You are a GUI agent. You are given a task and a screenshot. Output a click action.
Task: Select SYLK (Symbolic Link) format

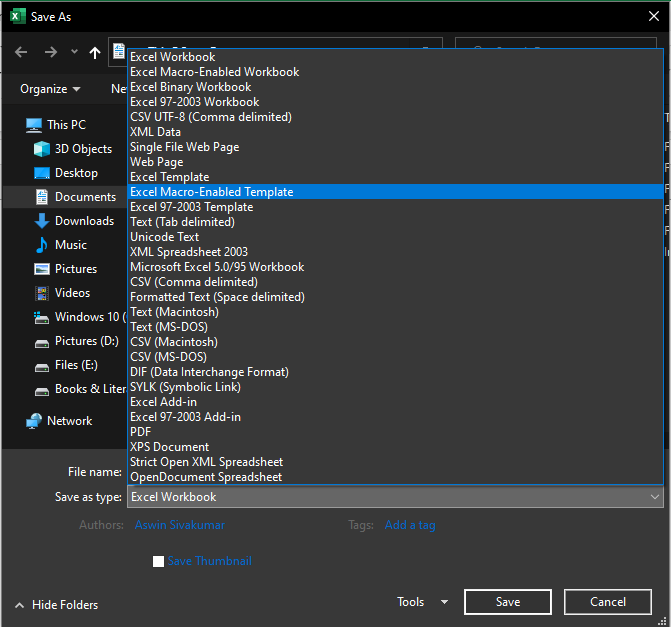395,386
